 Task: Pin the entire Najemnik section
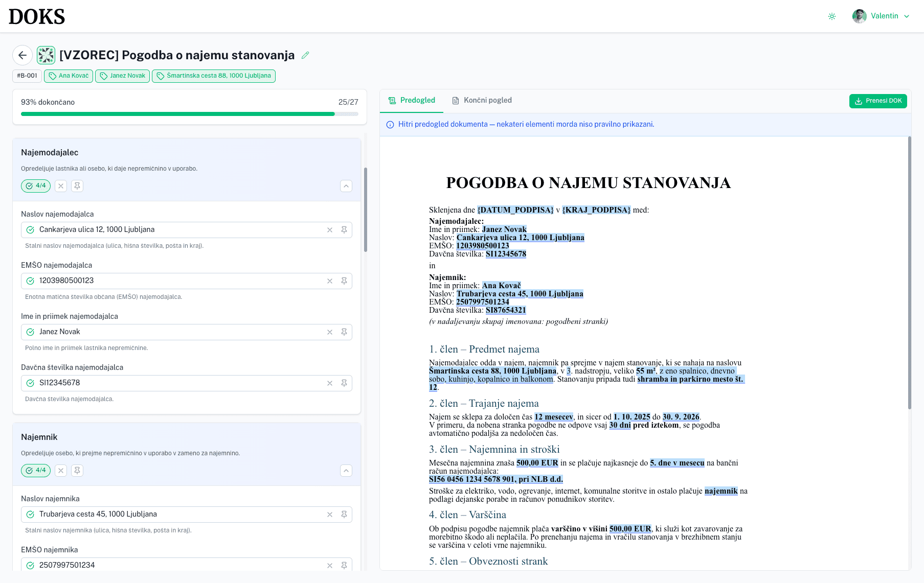pos(77,471)
